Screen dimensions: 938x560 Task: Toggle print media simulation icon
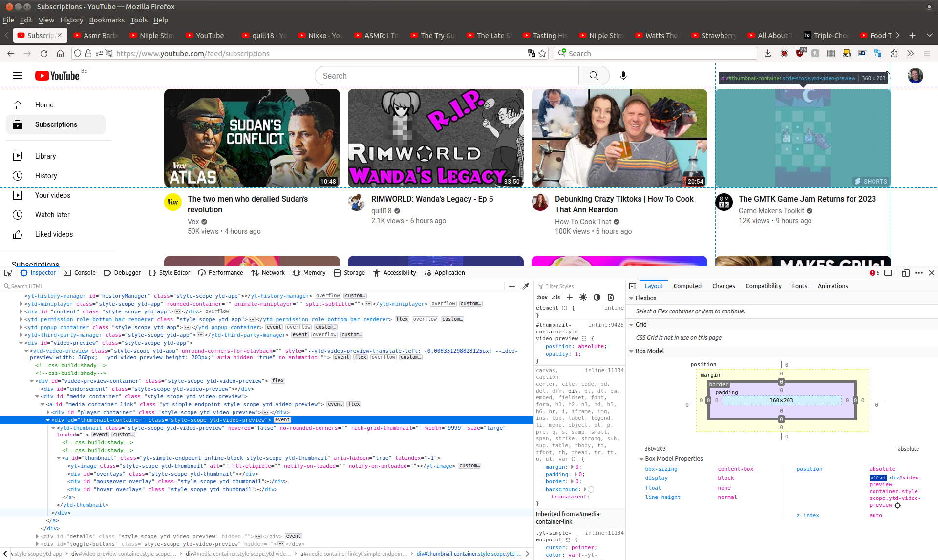[610, 297]
